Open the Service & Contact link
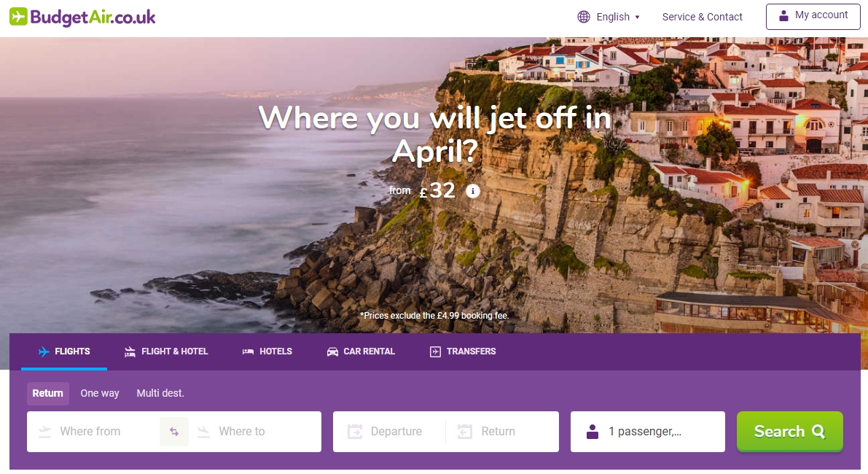 702,17
